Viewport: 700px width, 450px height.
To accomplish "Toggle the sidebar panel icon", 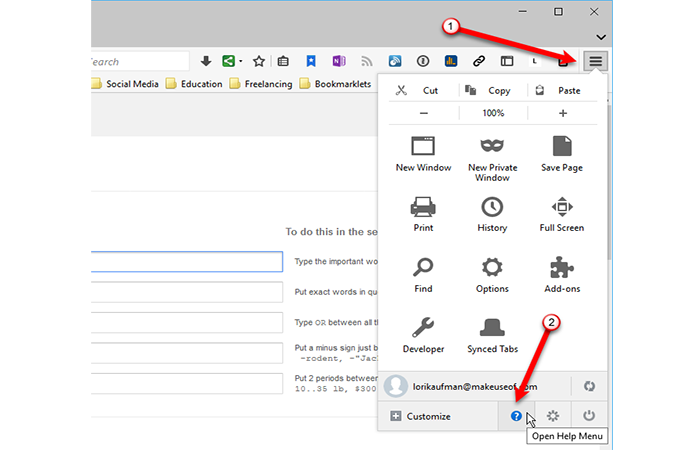I will click(507, 61).
